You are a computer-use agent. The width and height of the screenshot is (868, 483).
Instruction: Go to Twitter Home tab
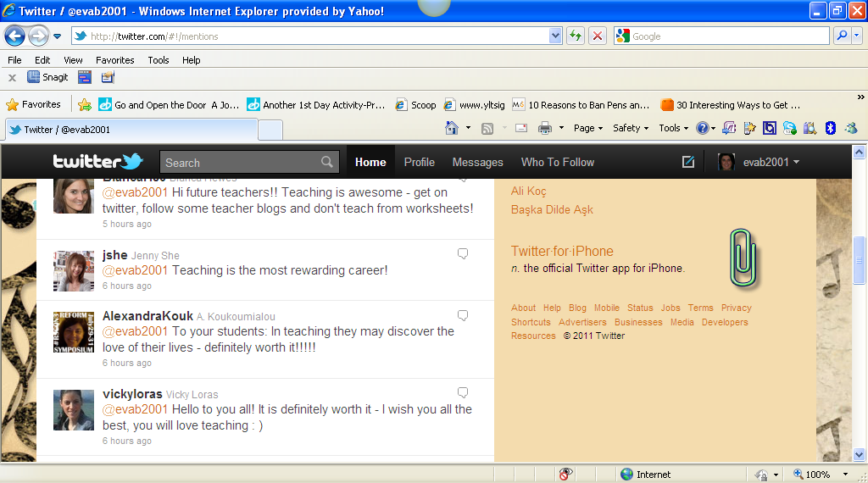(370, 162)
